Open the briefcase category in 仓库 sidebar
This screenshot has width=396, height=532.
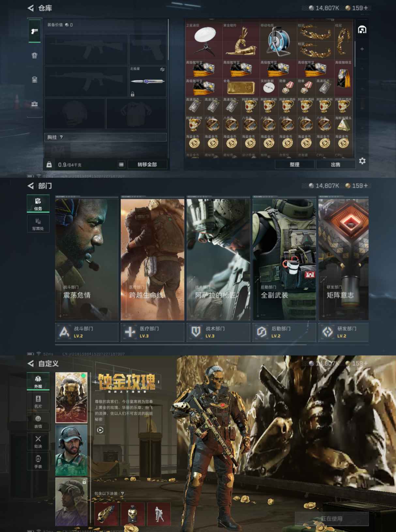point(35,104)
